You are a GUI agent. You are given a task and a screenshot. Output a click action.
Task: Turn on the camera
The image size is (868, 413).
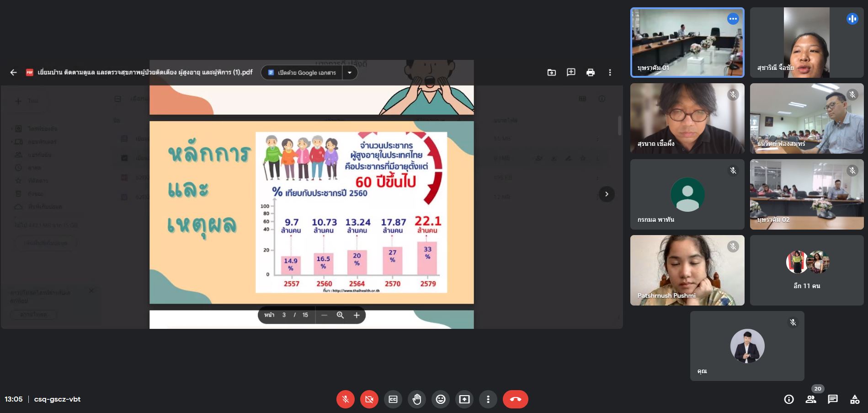click(369, 399)
